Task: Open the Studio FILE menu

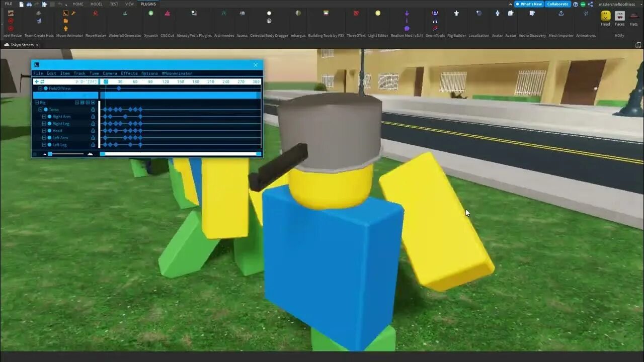Action: [x=9, y=4]
